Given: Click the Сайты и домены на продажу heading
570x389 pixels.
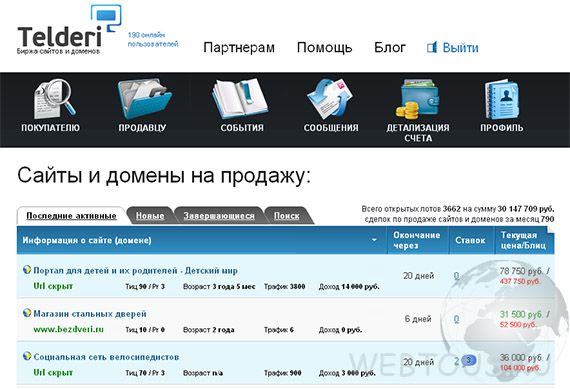Looking at the screenshot, I should (x=164, y=175).
